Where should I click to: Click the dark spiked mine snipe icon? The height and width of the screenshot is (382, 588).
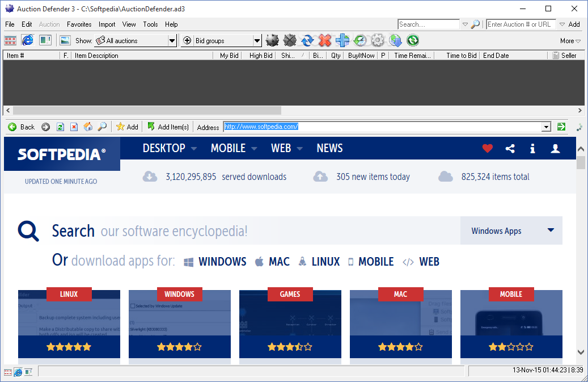(272, 40)
